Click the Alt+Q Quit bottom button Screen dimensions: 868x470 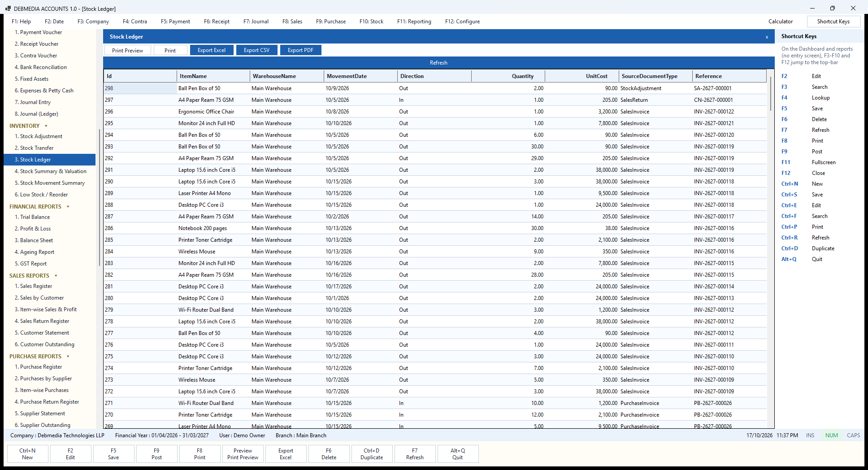[458, 454]
